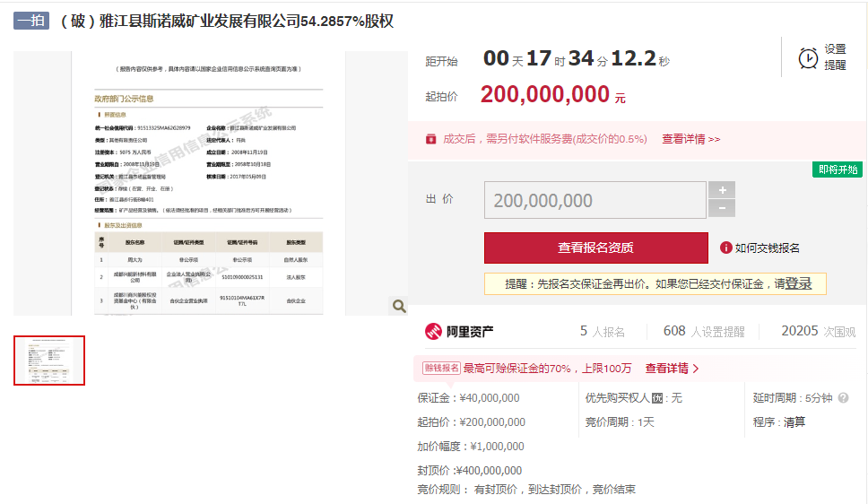Click the 保证金 ¥40,000,000 text

(468, 397)
